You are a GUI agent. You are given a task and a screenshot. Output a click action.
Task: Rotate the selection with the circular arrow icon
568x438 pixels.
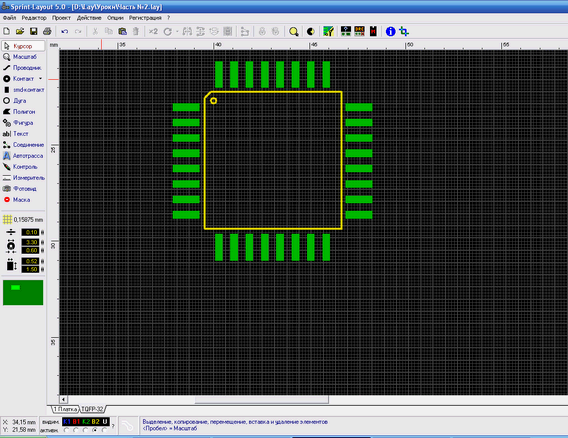tap(167, 32)
